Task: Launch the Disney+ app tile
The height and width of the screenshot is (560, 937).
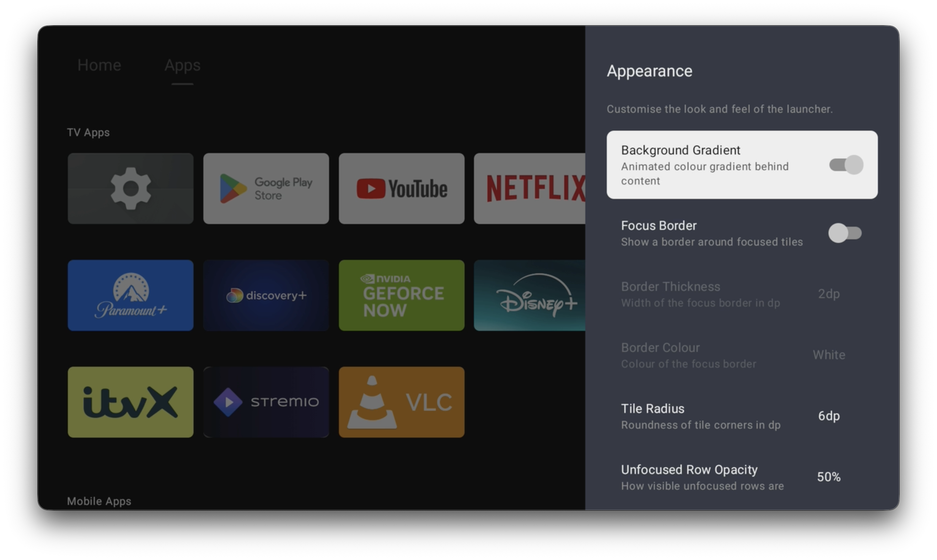Action: (530, 295)
